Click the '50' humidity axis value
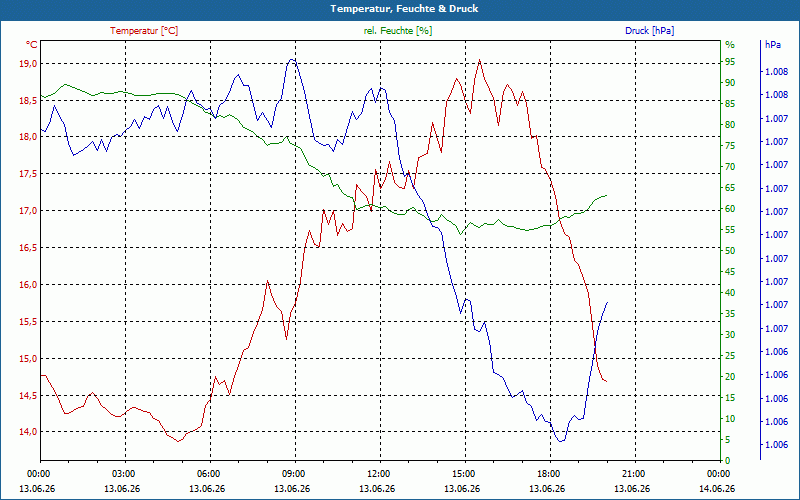Viewport: 800px width, 500px height. click(730, 251)
